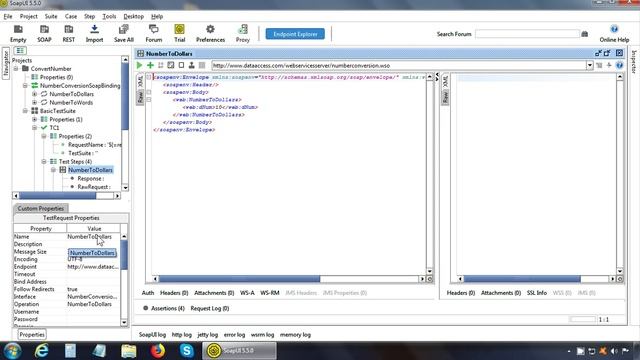Click the Trial toolbar icon

pyautogui.click(x=180, y=33)
